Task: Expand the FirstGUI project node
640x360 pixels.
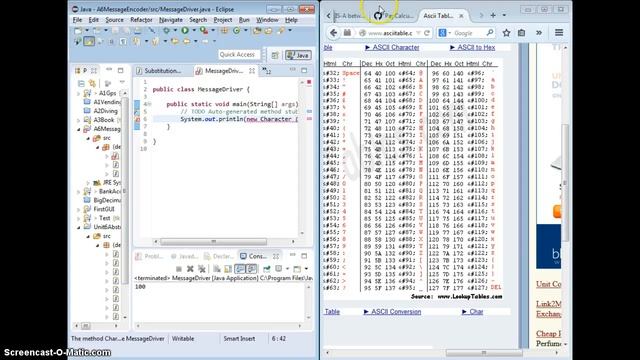Action: pos(78,209)
